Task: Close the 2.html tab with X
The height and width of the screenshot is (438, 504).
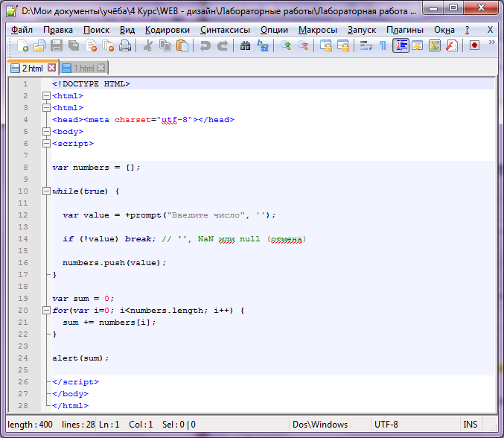Action: [x=51, y=68]
